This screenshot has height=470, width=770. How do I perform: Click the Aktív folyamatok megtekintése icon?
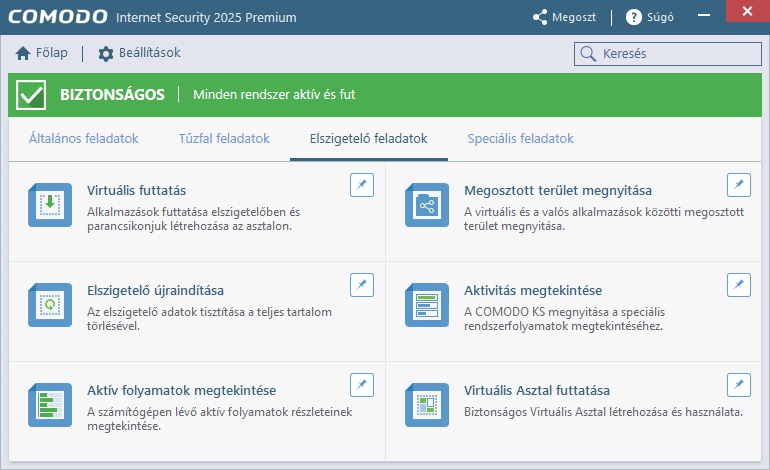click(x=50, y=404)
